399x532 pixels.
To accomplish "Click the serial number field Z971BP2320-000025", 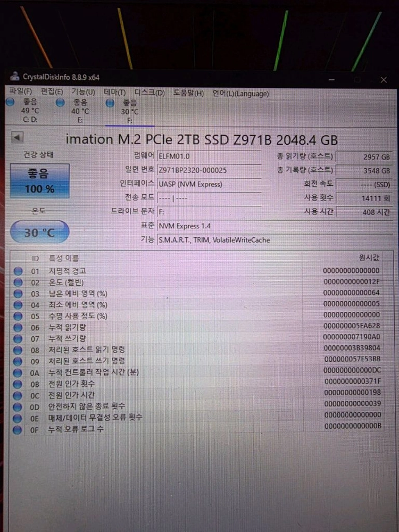I will (x=209, y=170).
